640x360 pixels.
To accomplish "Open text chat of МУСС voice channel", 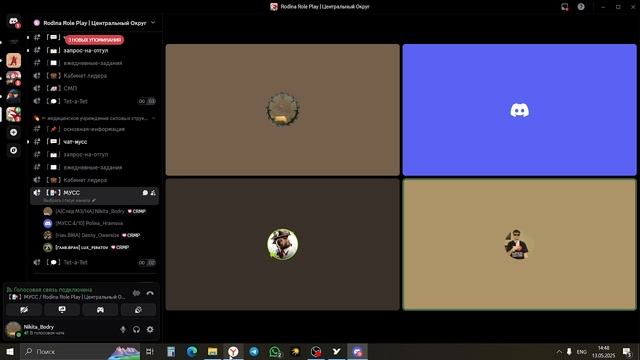I will 145,193.
